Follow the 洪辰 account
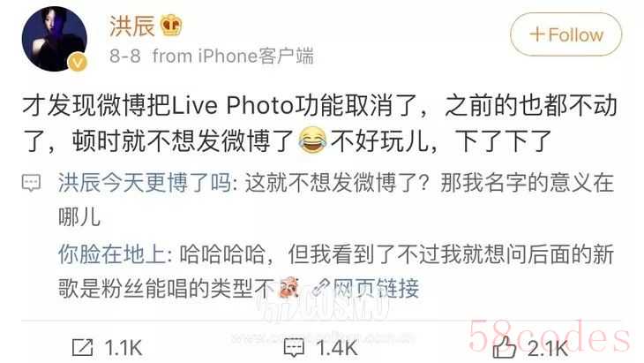Screen dimensions: 644x363 coord(566,34)
